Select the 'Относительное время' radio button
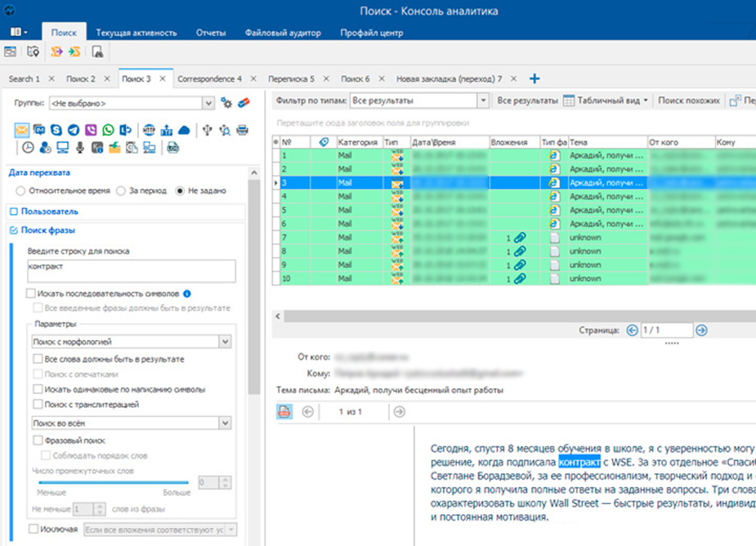The height and width of the screenshot is (546, 756). point(20,190)
